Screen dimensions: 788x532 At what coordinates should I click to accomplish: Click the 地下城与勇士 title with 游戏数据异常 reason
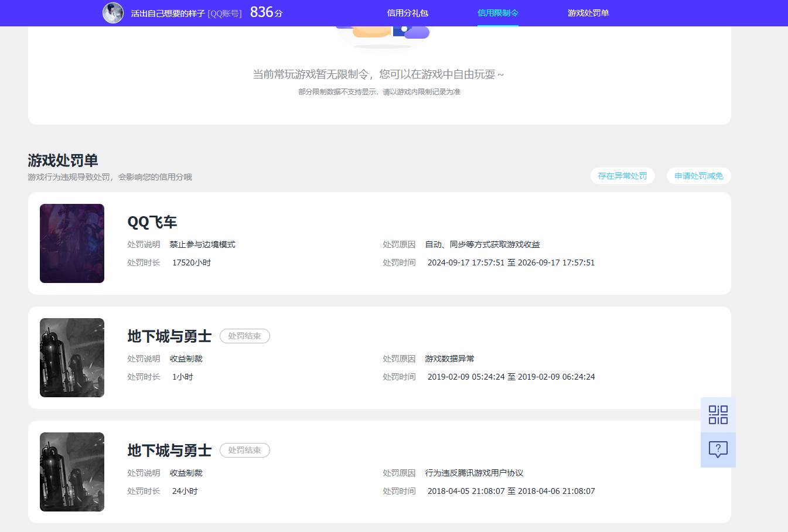(x=169, y=336)
